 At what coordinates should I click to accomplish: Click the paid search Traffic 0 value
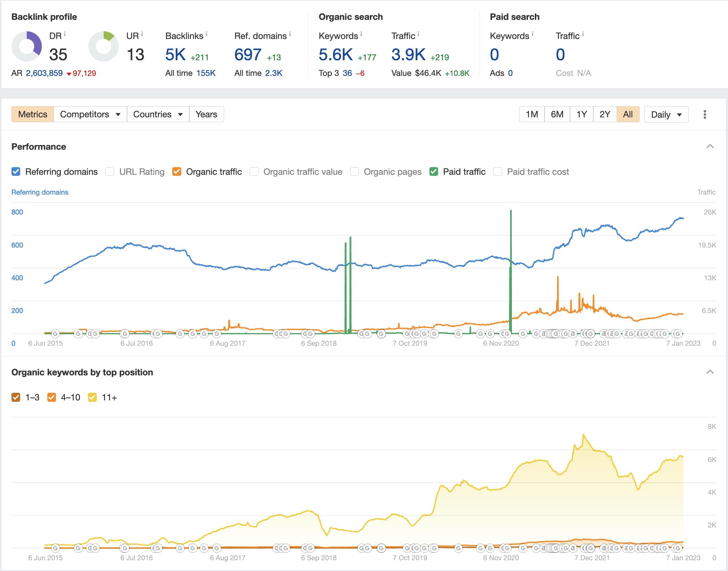(560, 55)
